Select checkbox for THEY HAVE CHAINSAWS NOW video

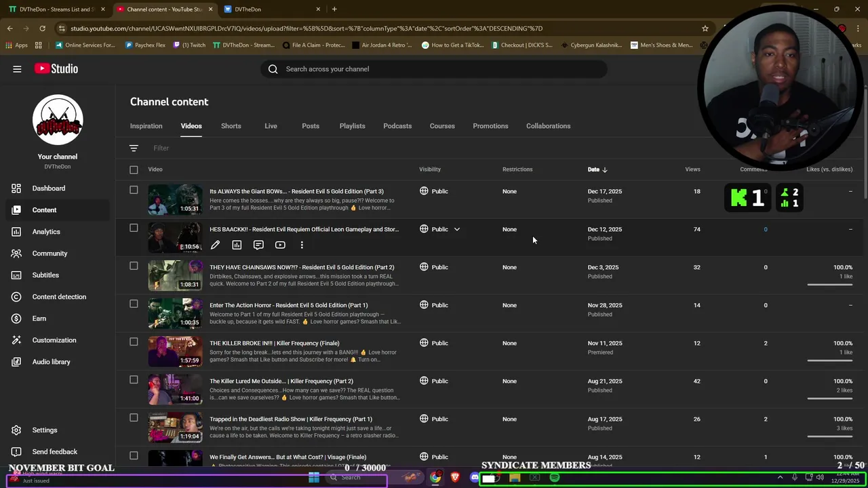click(x=134, y=266)
